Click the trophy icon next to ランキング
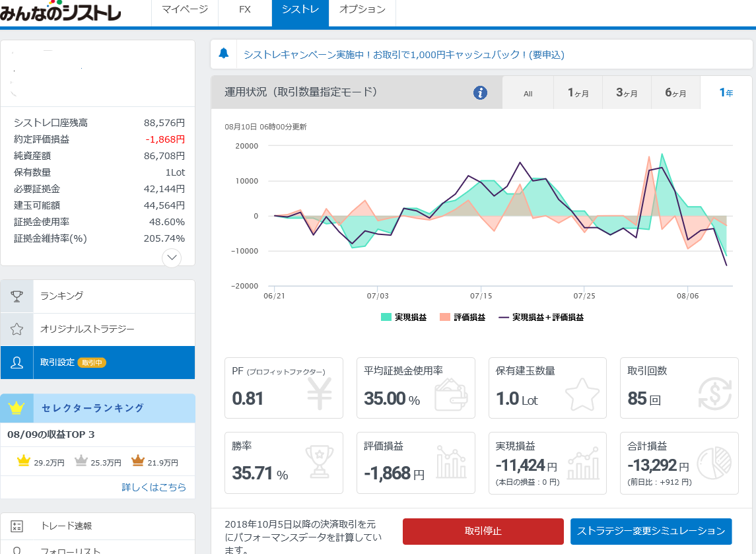The height and width of the screenshot is (554, 756). point(17,296)
